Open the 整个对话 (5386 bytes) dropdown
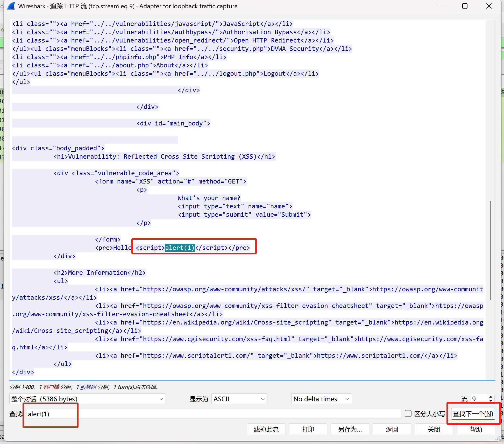The width and height of the screenshot is (504, 444). (x=88, y=399)
